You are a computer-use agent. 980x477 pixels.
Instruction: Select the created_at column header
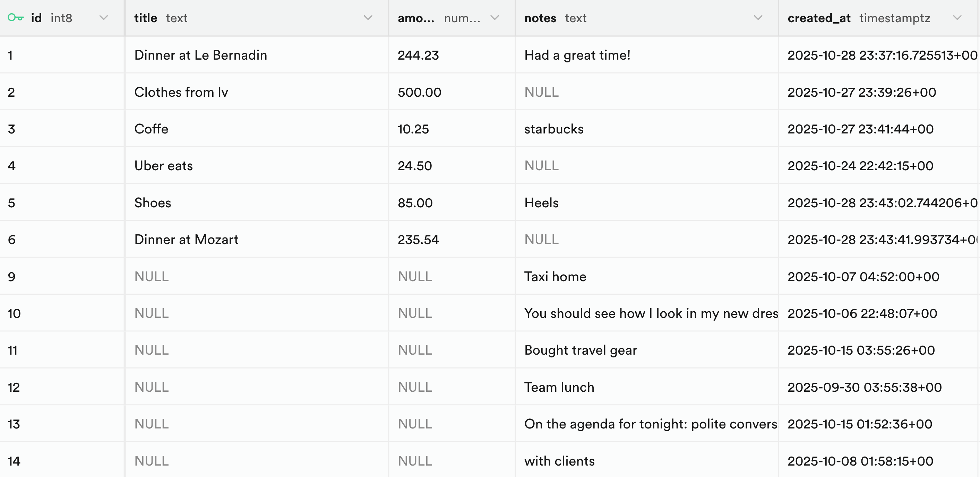pos(819,18)
